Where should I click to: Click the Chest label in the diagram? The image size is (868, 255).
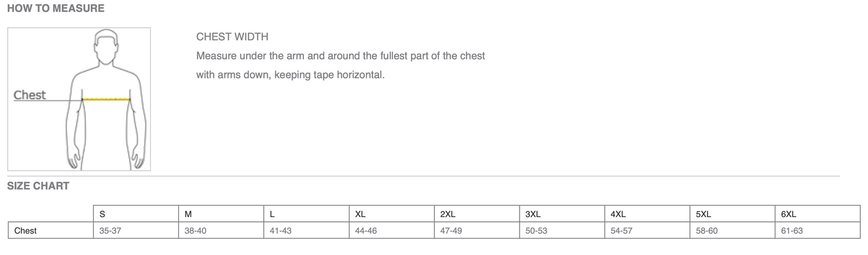[29, 95]
